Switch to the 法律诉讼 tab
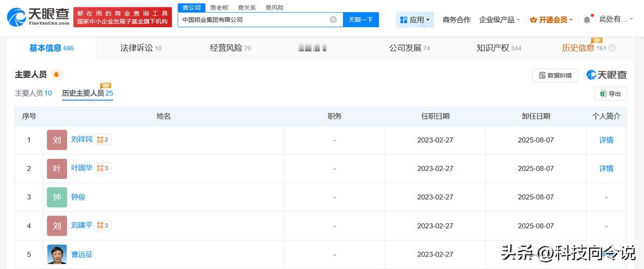 point(141,48)
